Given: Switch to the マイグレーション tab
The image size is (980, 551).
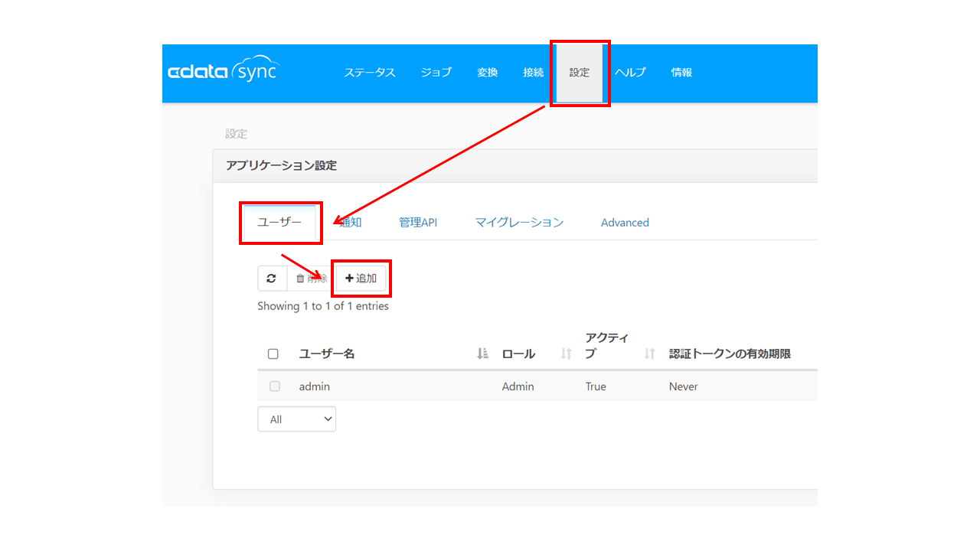Looking at the screenshot, I should coord(519,223).
